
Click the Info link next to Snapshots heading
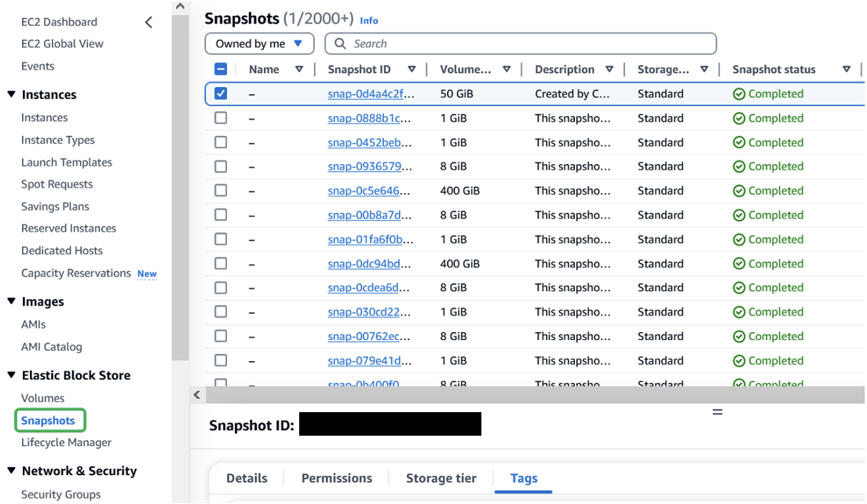pos(369,20)
